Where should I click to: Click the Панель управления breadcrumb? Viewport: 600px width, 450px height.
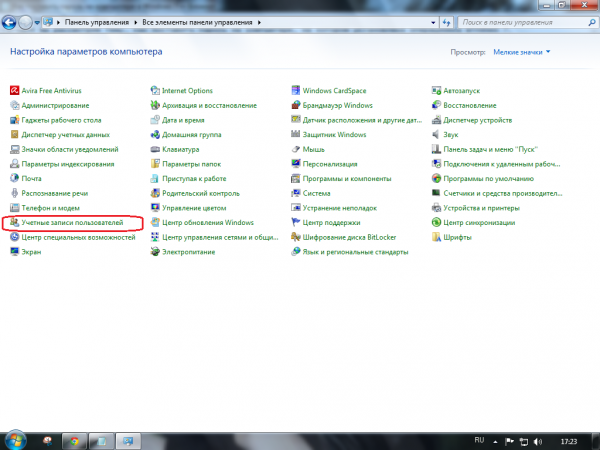[x=96, y=23]
